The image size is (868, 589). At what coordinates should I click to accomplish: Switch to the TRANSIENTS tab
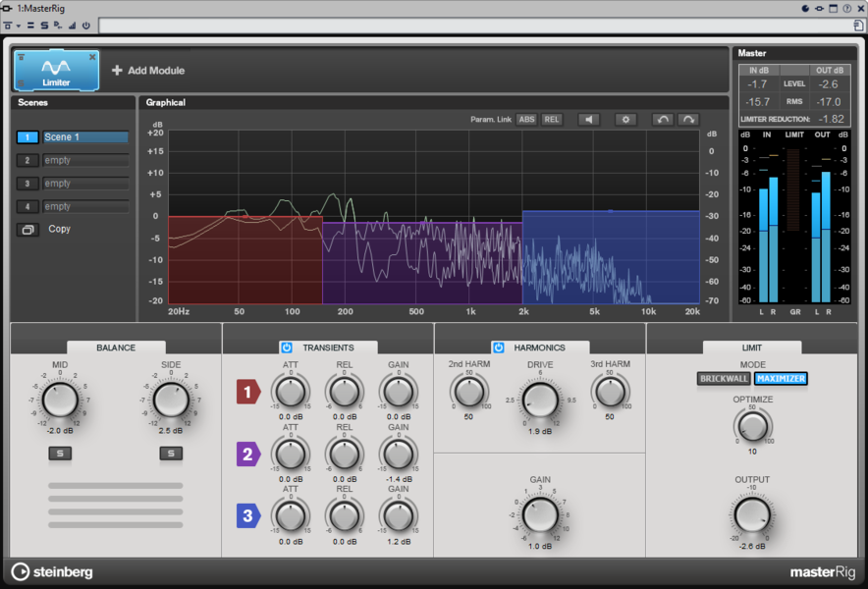click(x=328, y=348)
